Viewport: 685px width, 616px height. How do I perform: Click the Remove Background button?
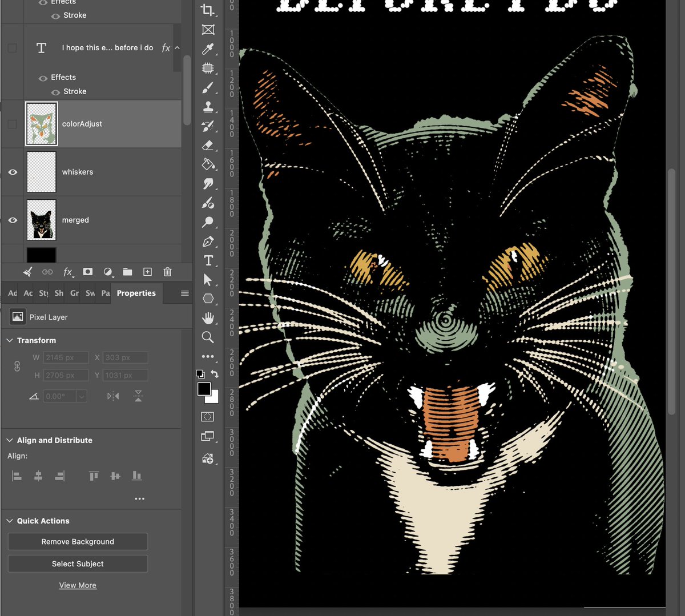(x=78, y=542)
